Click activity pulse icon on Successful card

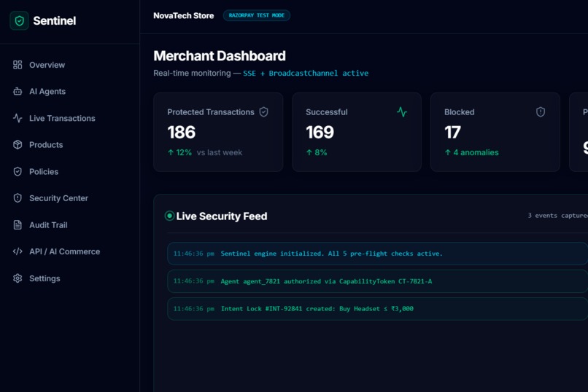click(402, 112)
